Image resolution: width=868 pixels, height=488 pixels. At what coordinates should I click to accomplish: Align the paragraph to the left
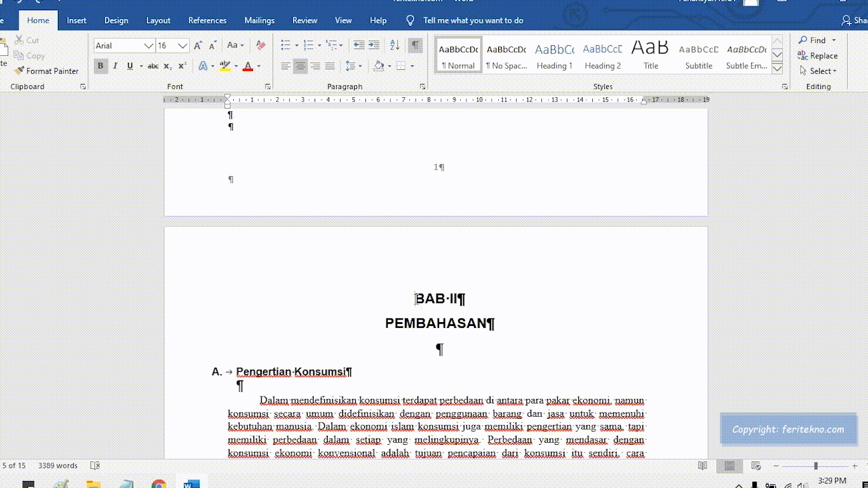tap(286, 66)
